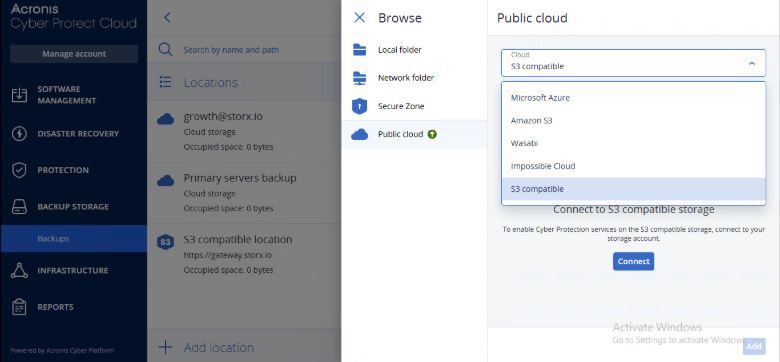Select growth@storx.io location row
The height and width of the screenshot is (362, 780).
pos(244,131)
